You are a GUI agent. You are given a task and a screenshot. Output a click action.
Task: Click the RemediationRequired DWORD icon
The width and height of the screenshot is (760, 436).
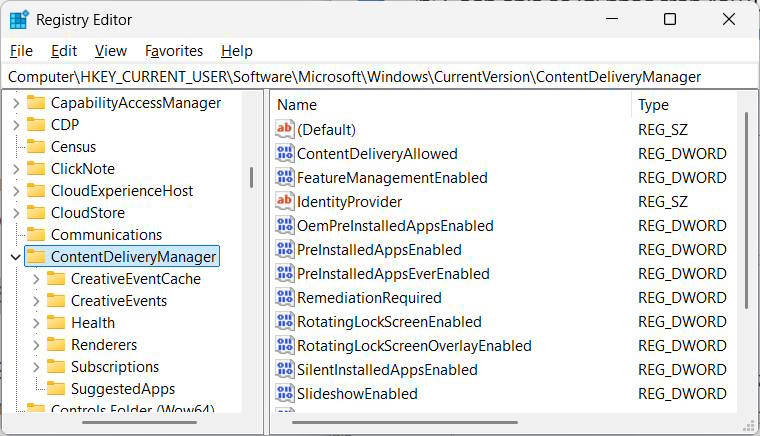285,298
